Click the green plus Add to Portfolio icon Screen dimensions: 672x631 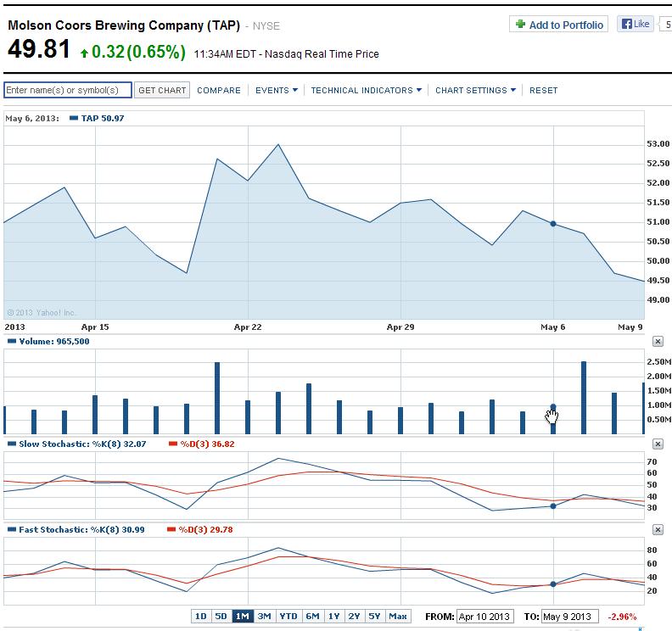[x=520, y=24]
